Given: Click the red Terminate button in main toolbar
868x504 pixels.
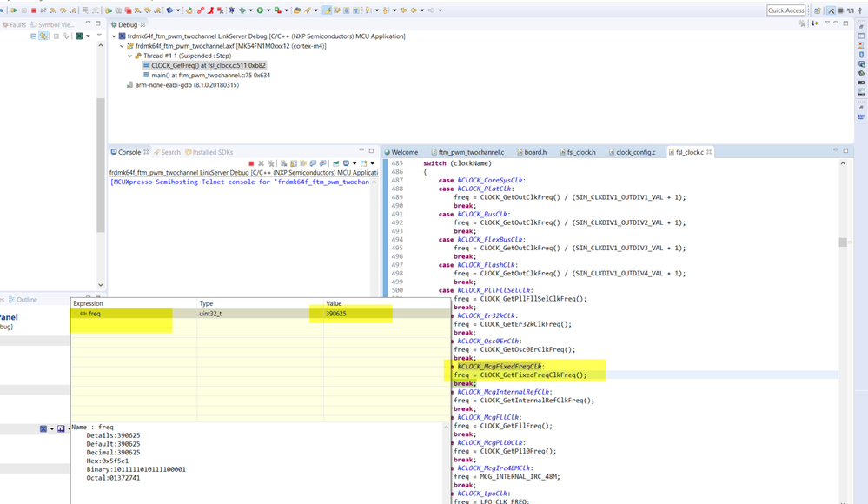Looking at the screenshot, I should (x=33, y=10).
